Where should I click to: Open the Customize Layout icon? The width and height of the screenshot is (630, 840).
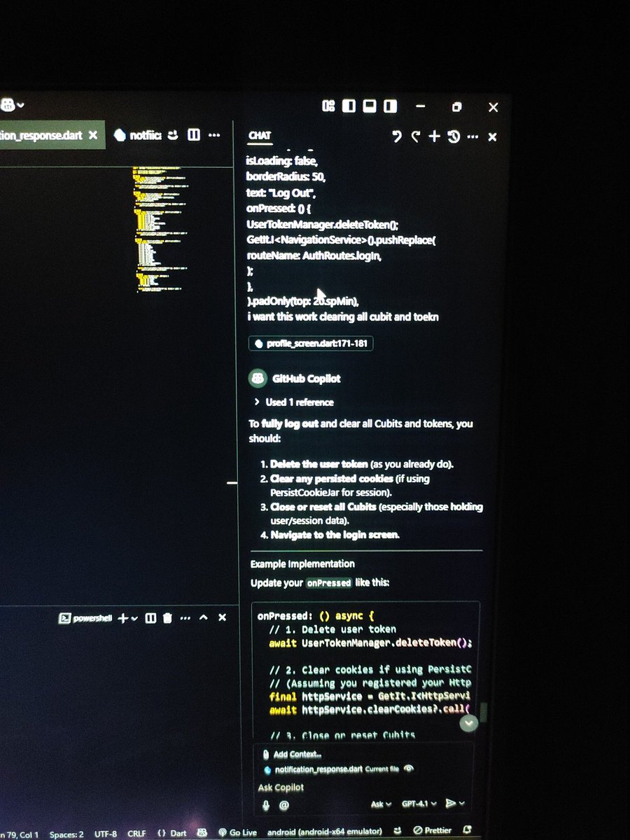(328, 106)
